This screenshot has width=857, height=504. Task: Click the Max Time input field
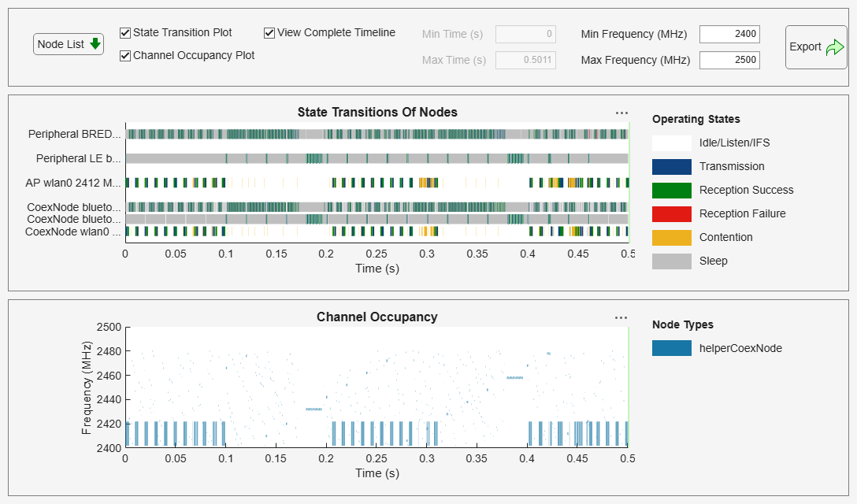525,60
